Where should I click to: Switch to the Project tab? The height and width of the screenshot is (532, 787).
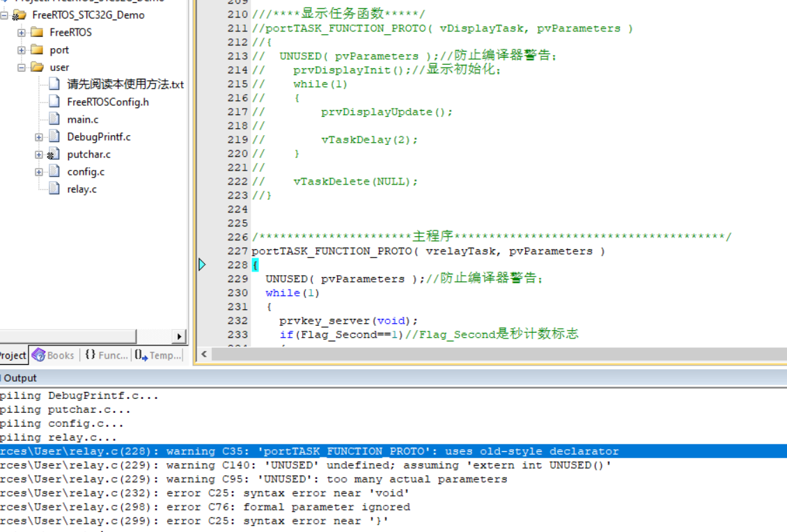pyautogui.click(x=13, y=355)
